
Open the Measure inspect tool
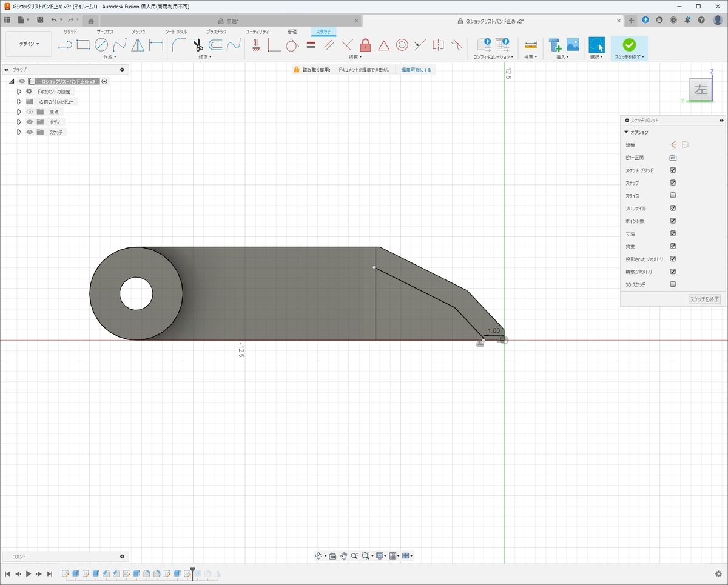click(531, 45)
